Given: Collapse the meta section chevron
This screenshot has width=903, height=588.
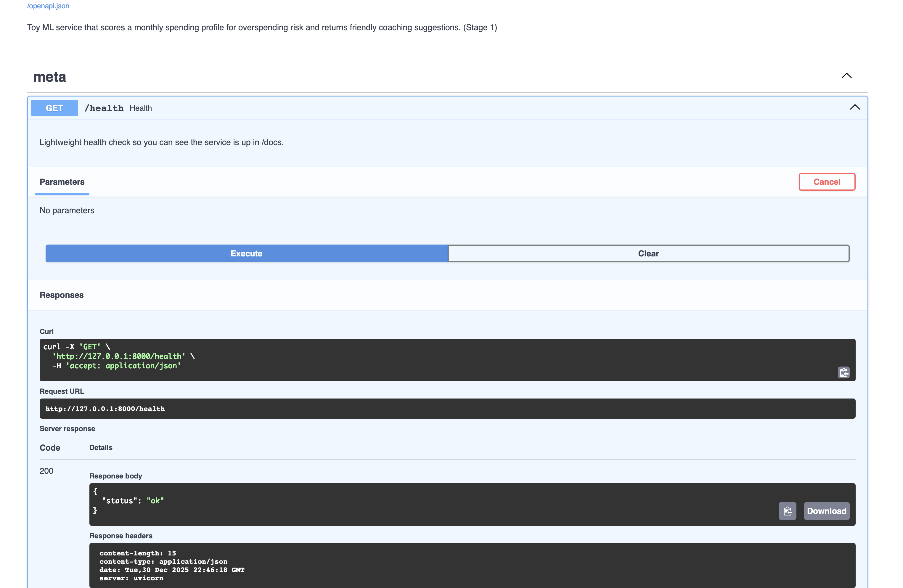Looking at the screenshot, I should [846, 76].
